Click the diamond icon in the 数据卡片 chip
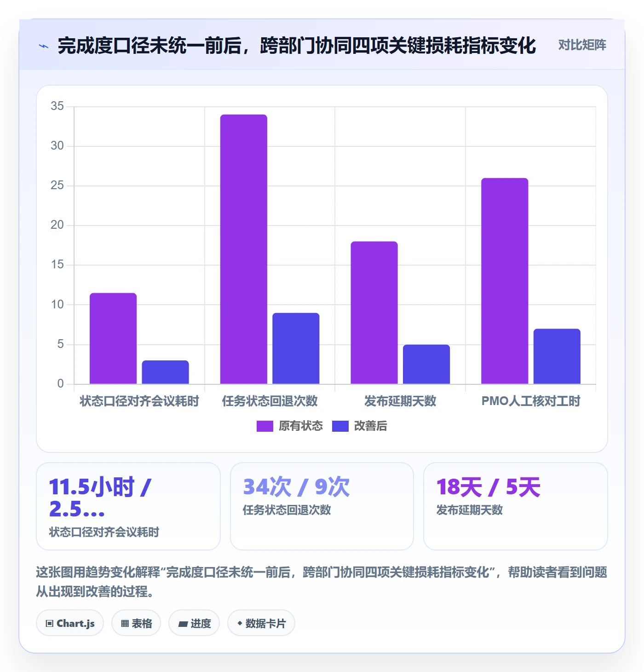Viewport: 644px width, 672px height. (x=240, y=623)
